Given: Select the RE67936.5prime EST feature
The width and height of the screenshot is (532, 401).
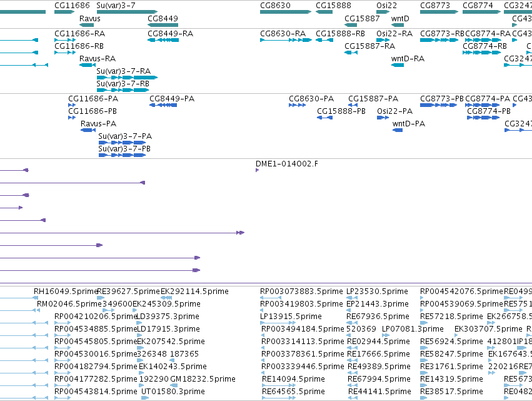Looking at the screenshot, I should point(352,323).
